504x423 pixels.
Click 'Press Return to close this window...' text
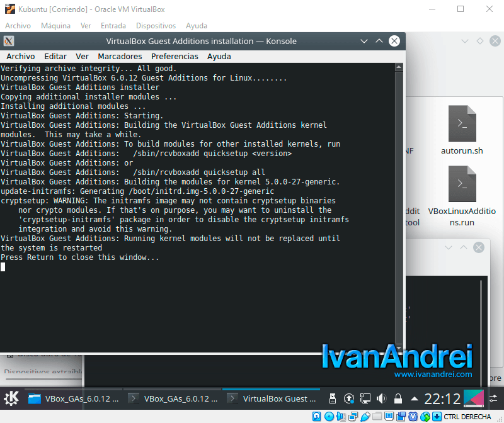point(80,257)
